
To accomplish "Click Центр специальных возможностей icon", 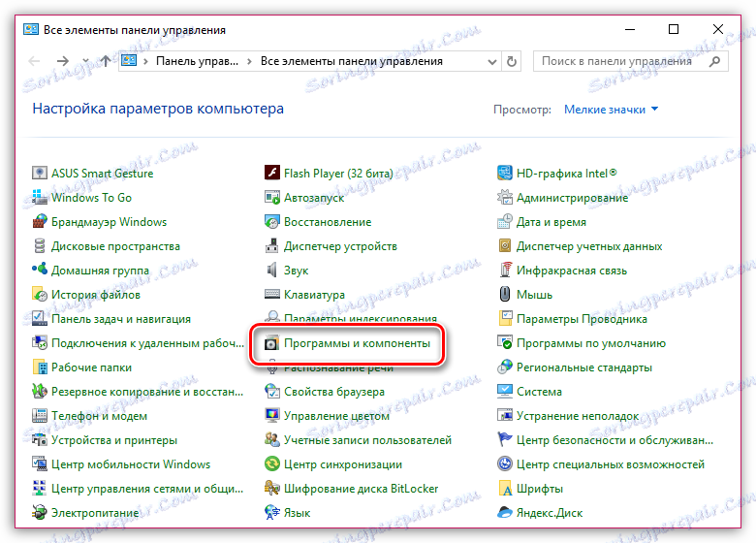I will tap(505, 463).
